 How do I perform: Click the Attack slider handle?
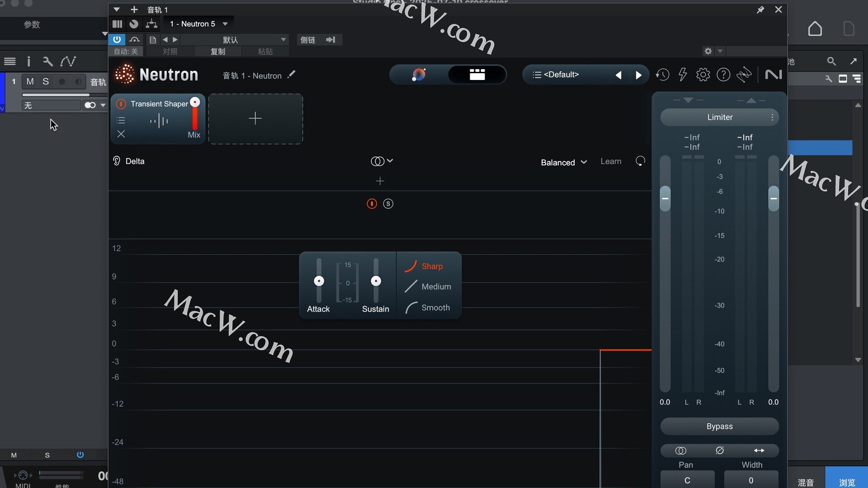[319, 281]
